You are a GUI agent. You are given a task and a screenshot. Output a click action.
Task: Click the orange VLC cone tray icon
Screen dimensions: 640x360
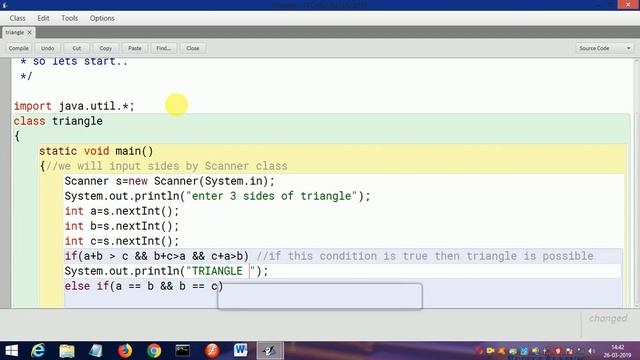pyautogui.click(x=502, y=351)
